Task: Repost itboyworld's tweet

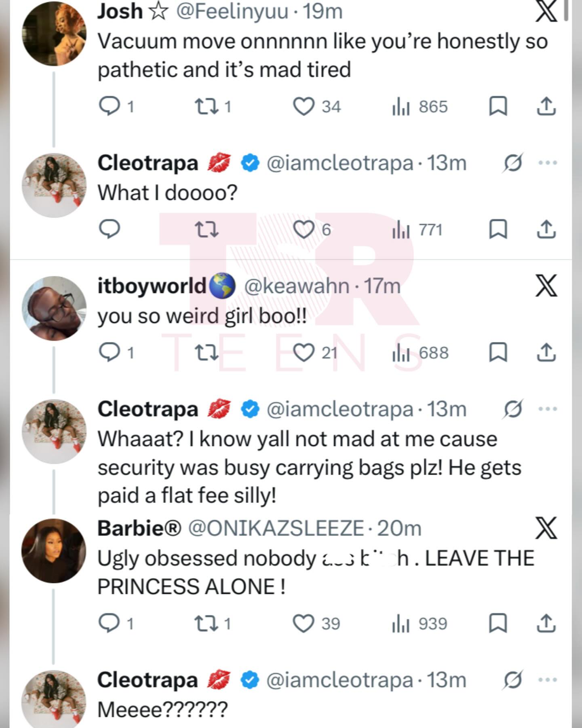Action: [x=207, y=353]
